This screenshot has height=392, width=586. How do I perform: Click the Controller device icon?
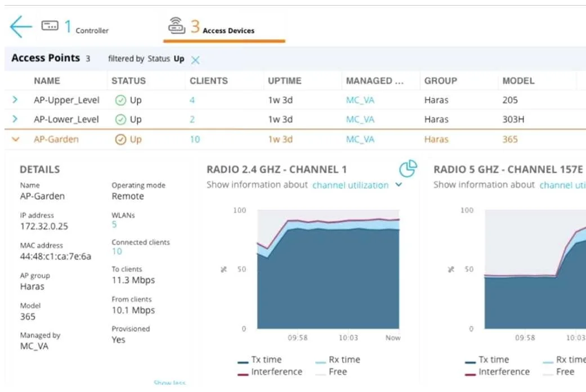tap(50, 26)
